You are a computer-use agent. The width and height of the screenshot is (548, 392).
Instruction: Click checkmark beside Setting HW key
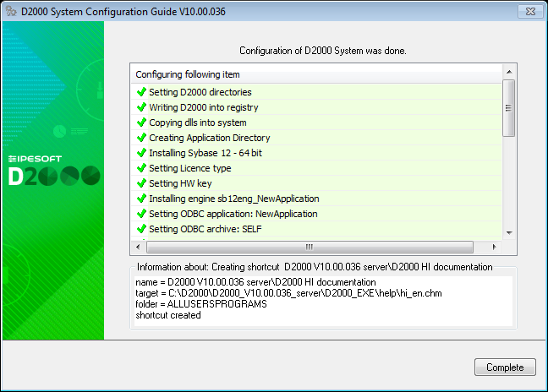[141, 183]
